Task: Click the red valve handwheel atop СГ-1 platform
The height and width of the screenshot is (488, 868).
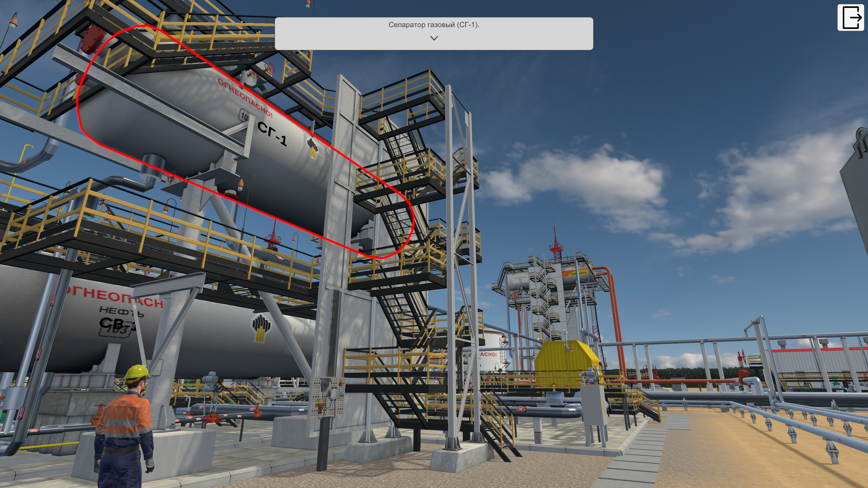Action: [270, 68]
